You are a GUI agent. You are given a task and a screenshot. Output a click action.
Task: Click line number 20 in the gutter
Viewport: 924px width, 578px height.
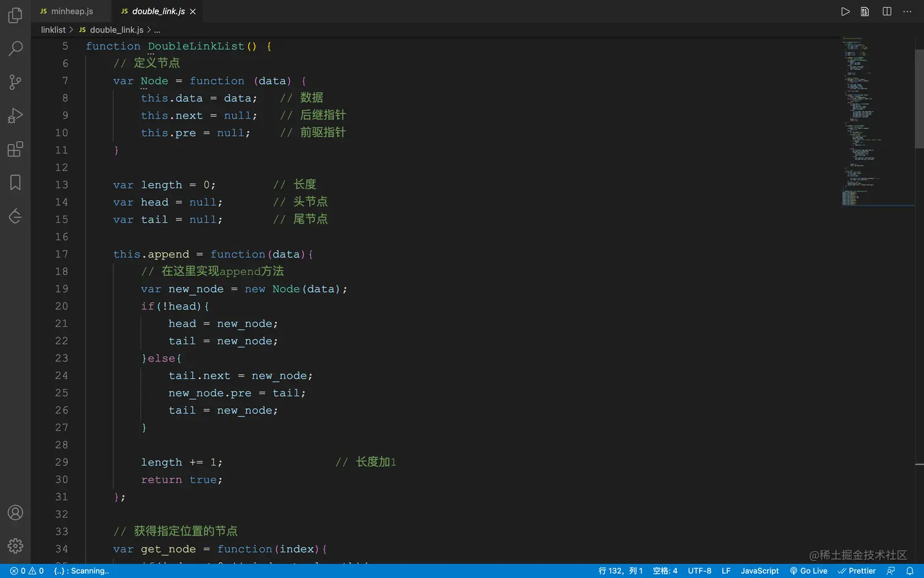(62, 306)
